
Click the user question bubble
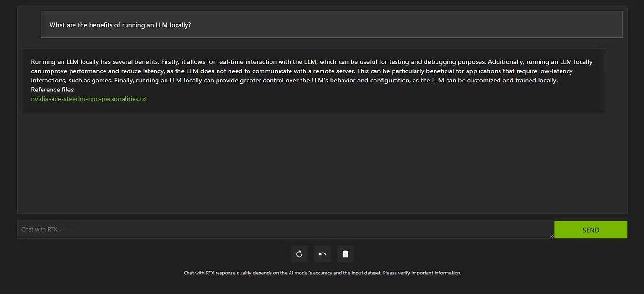(x=331, y=24)
